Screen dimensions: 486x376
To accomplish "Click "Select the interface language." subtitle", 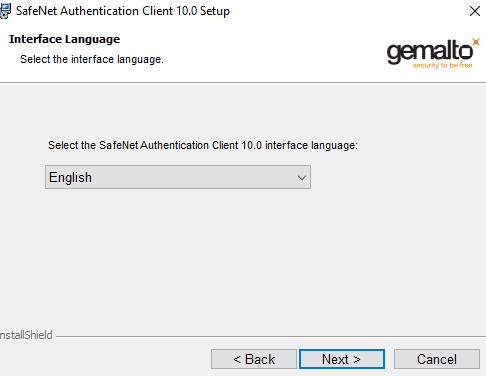I will pyautogui.click(x=92, y=59).
